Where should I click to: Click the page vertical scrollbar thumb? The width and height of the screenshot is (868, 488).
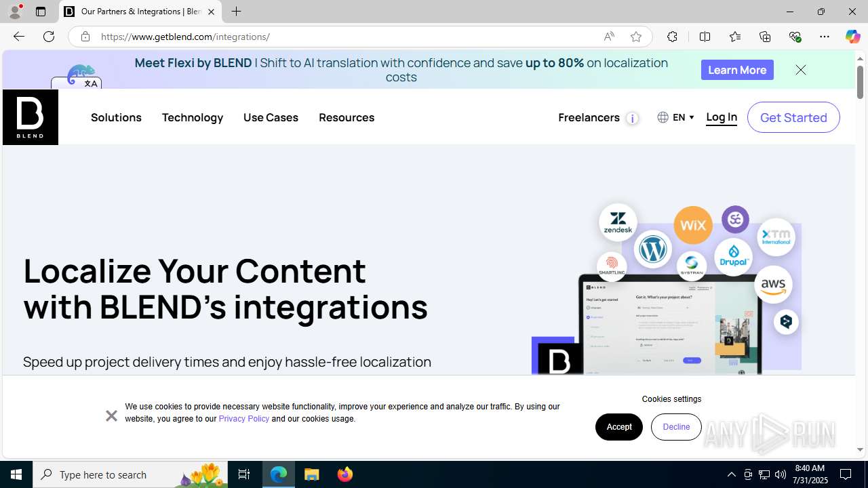(860, 81)
